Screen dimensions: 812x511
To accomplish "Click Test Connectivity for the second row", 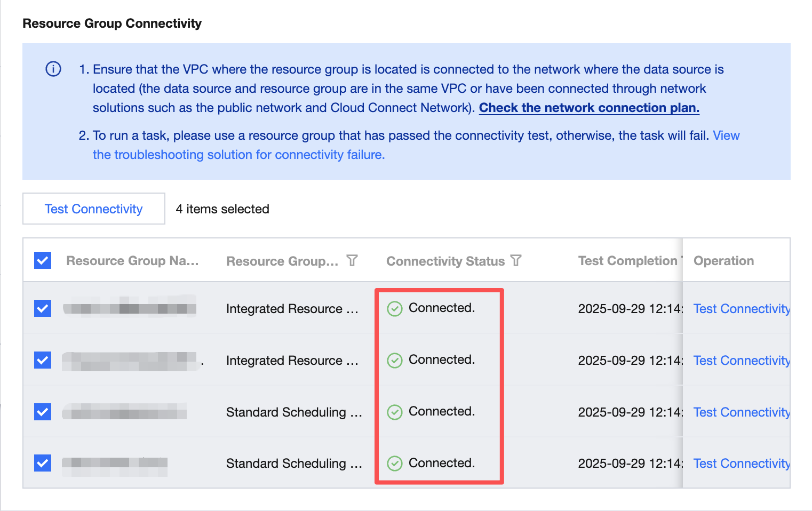I will pos(741,361).
